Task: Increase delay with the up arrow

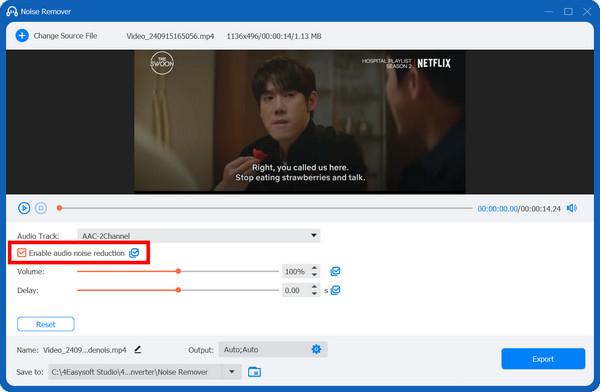Action: point(314,287)
